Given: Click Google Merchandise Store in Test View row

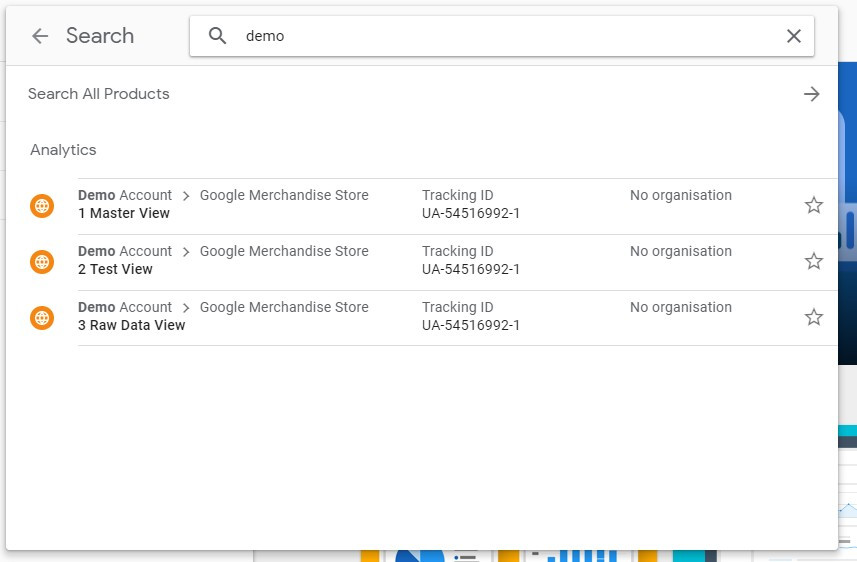Looking at the screenshot, I should [x=284, y=251].
